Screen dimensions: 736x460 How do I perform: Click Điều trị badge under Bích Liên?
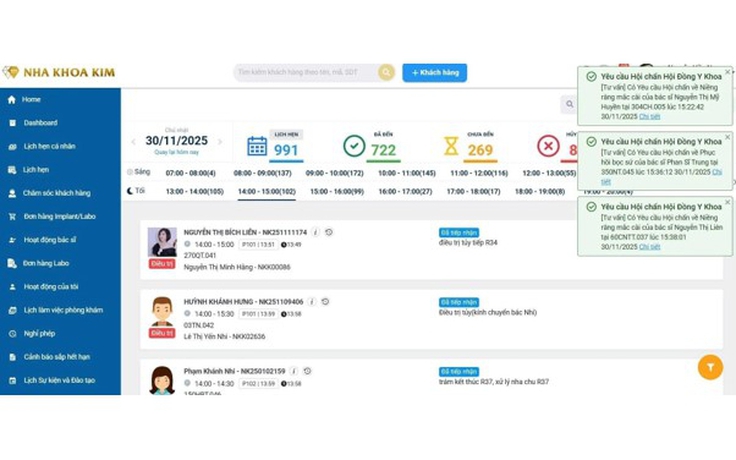(162, 264)
